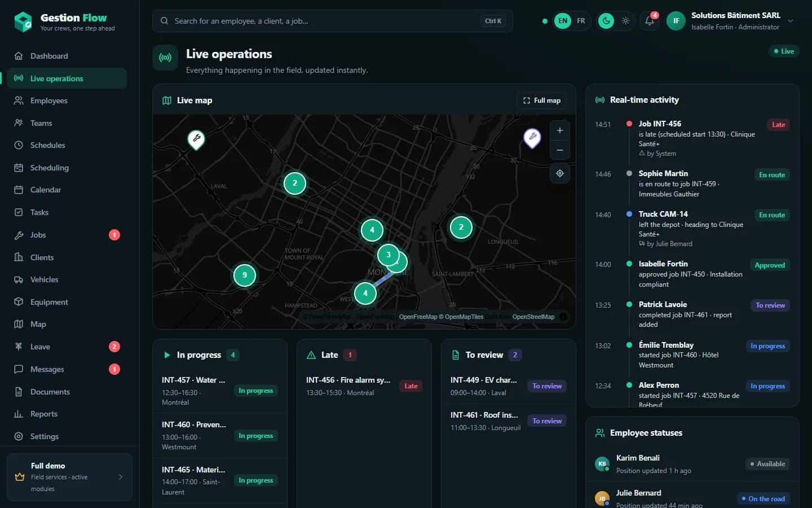Click the Employee statuses header icon
812x508 pixels.
pos(600,433)
